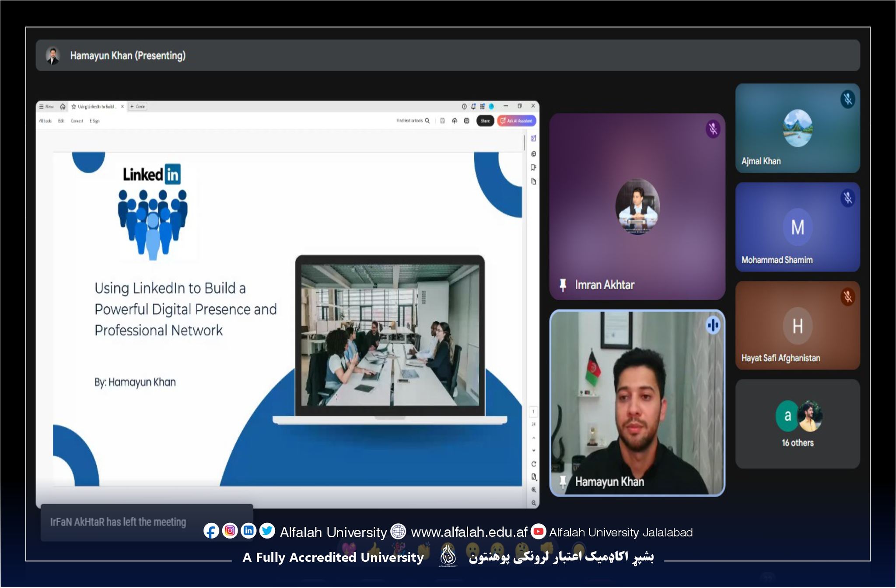Click the Acrobat home icon

click(x=63, y=106)
